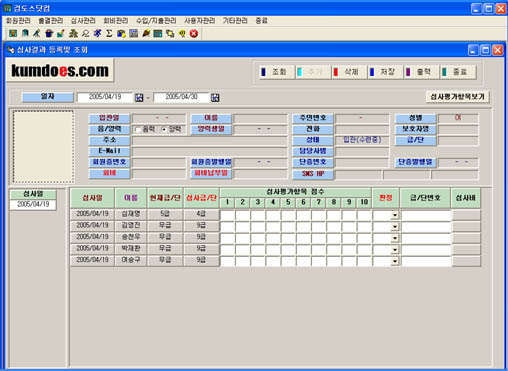Click the 일자 date label button
508x371 pixels.
(x=48, y=97)
